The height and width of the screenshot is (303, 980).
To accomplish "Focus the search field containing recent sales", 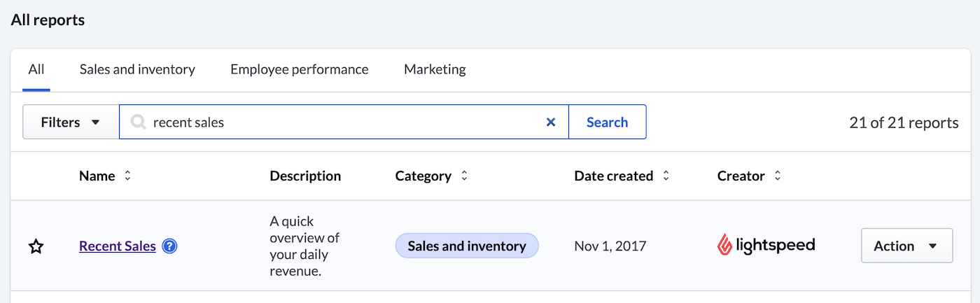I will tap(344, 122).
